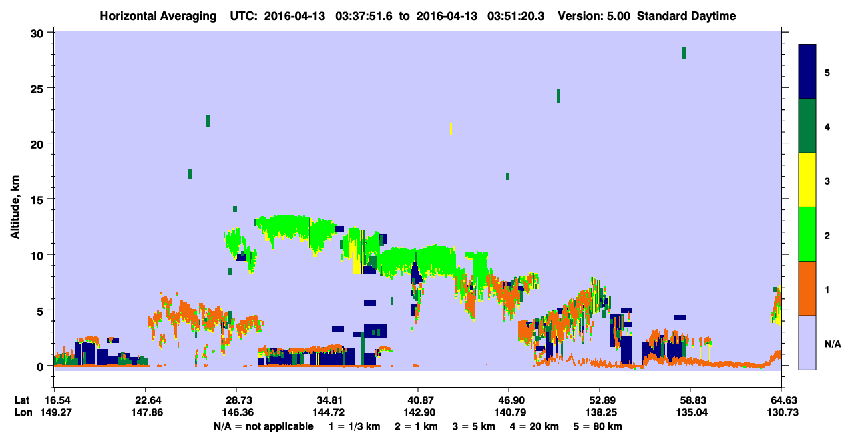Click latitude value 52.89

pyautogui.click(x=600, y=400)
